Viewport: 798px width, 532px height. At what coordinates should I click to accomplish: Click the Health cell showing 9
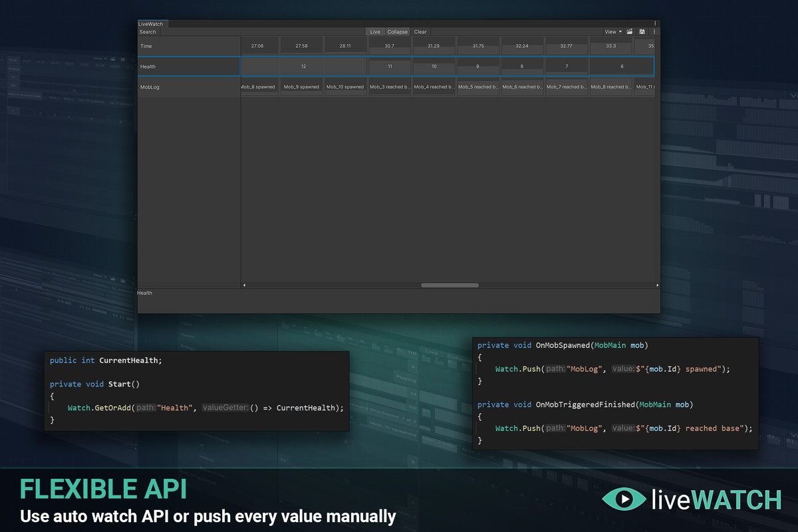[x=478, y=66]
